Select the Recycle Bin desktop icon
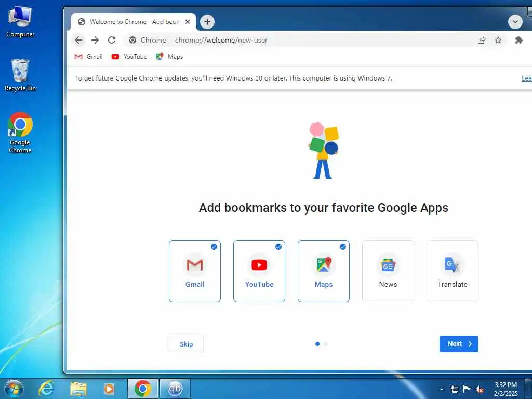 [x=20, y=75]
